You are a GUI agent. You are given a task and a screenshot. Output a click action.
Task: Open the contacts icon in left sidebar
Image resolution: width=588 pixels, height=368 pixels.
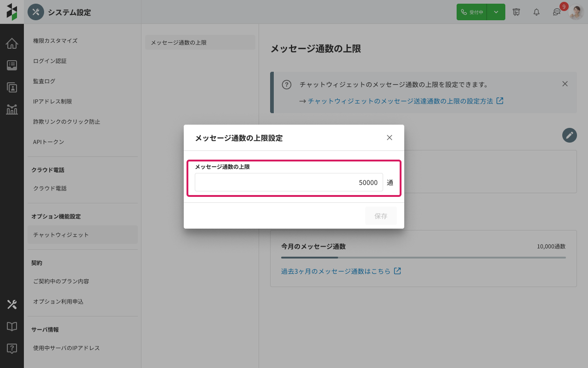tap(12, 87)
